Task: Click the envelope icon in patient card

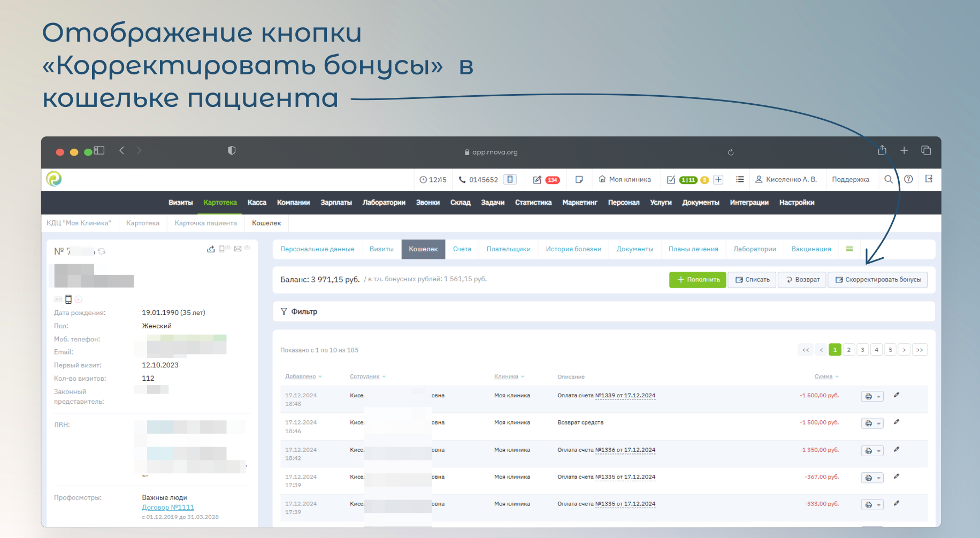Action: [x=238, y=249]
